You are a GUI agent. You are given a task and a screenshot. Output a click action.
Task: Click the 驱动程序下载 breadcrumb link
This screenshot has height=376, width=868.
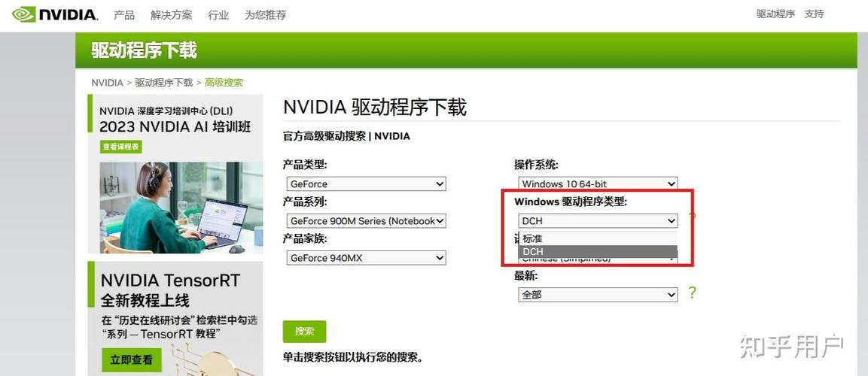pos(164,83)
